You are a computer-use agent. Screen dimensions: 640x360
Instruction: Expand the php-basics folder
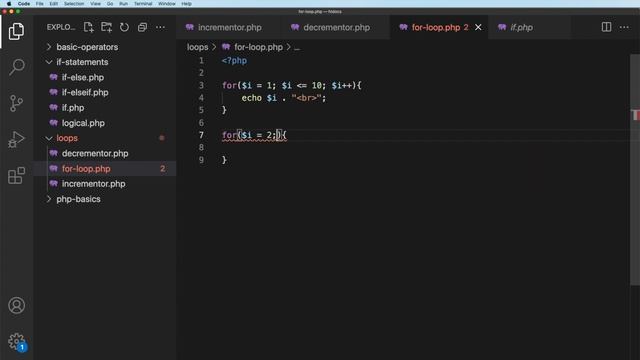[x=49, y=199]
